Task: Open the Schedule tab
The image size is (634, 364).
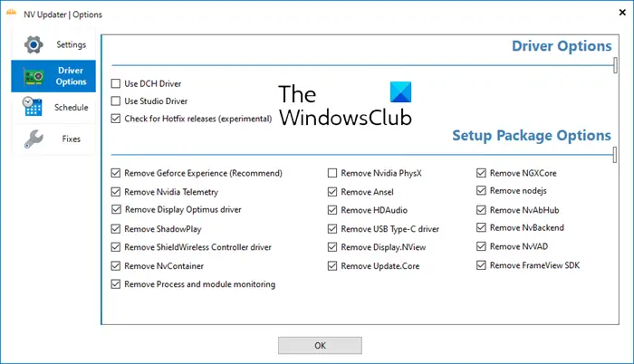Action: 71,107
